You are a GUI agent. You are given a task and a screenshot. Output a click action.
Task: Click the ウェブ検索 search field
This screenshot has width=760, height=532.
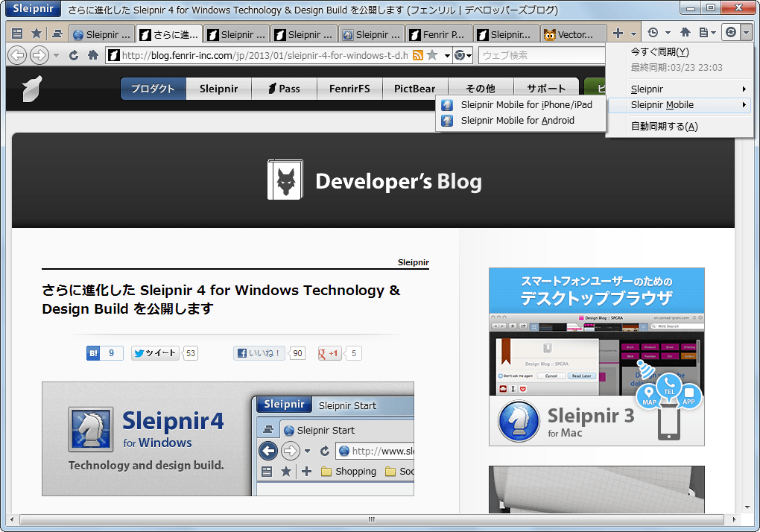coord(542,55)
